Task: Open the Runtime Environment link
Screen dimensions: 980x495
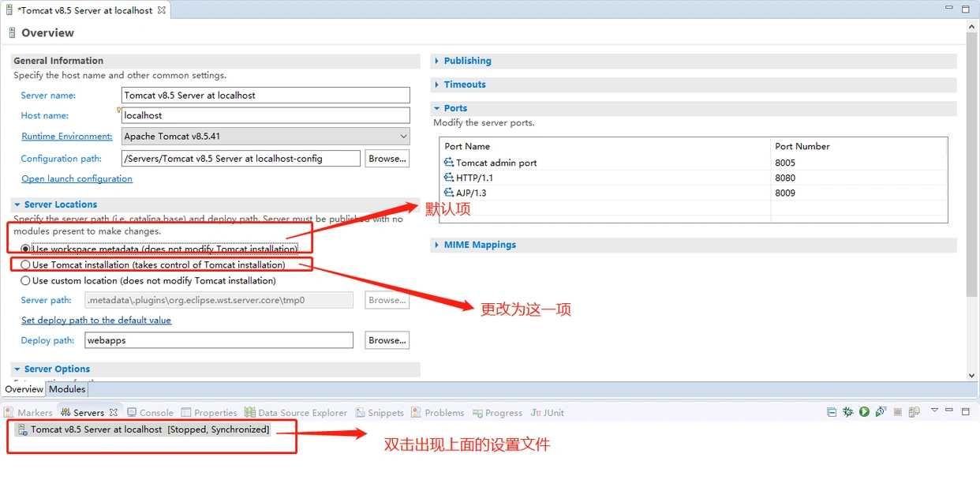Action: point(67,137)
